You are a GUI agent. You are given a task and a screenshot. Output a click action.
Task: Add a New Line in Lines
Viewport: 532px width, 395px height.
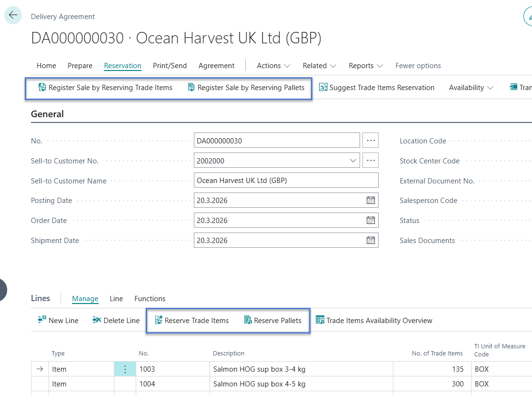point(58,321)
